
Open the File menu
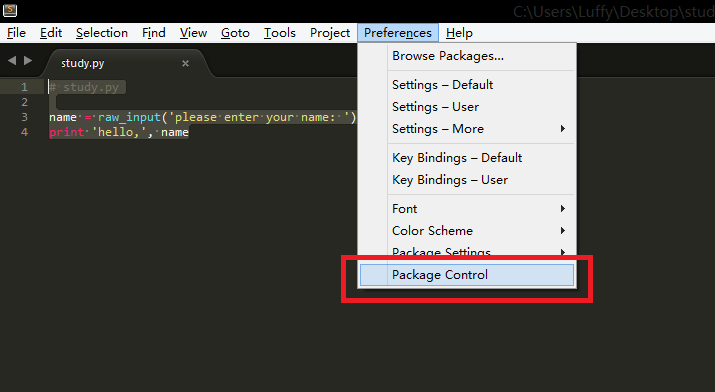click(x=16, y=33)
